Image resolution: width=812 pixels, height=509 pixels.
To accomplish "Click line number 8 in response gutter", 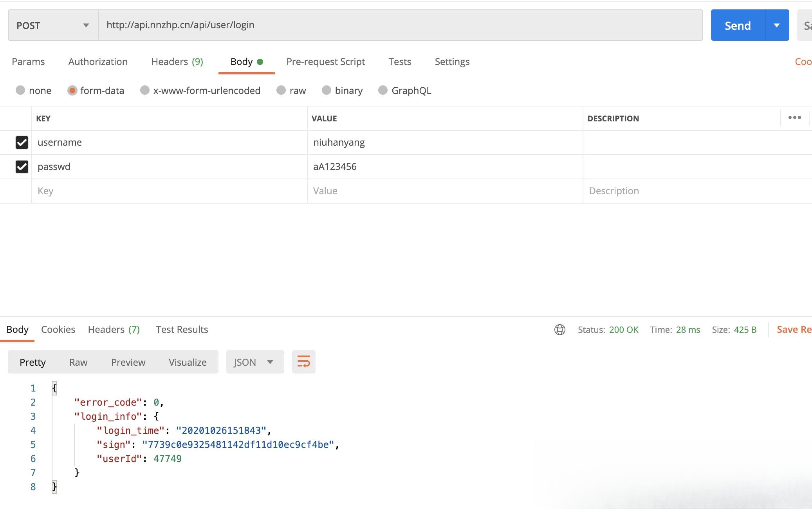I will (33, 487).
